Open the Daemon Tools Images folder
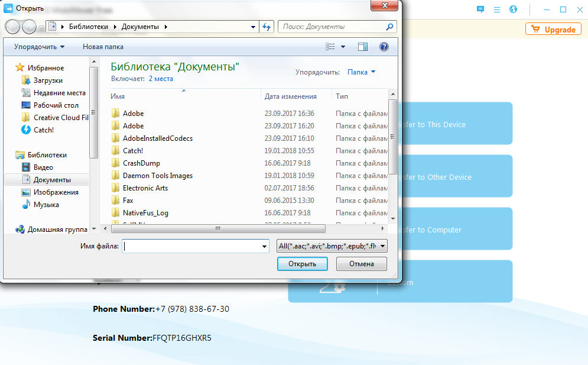The height and width of the screenshot is (365, 588). [x=157, y=176]
